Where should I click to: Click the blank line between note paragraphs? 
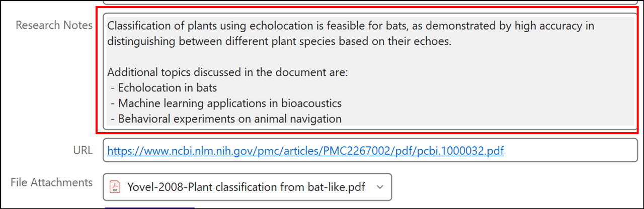click(x=370, y=56)
